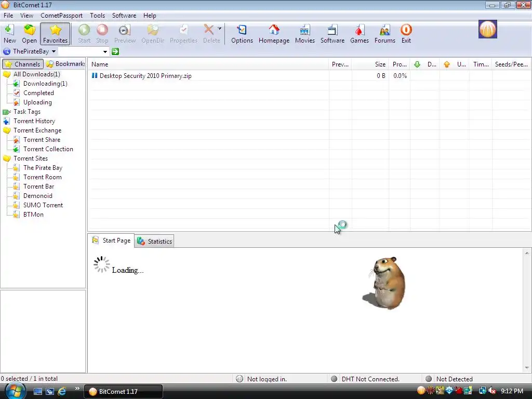Open the search field history dropdown arrow
This screenshot has height=399, width=532.
tap(105, 51)
